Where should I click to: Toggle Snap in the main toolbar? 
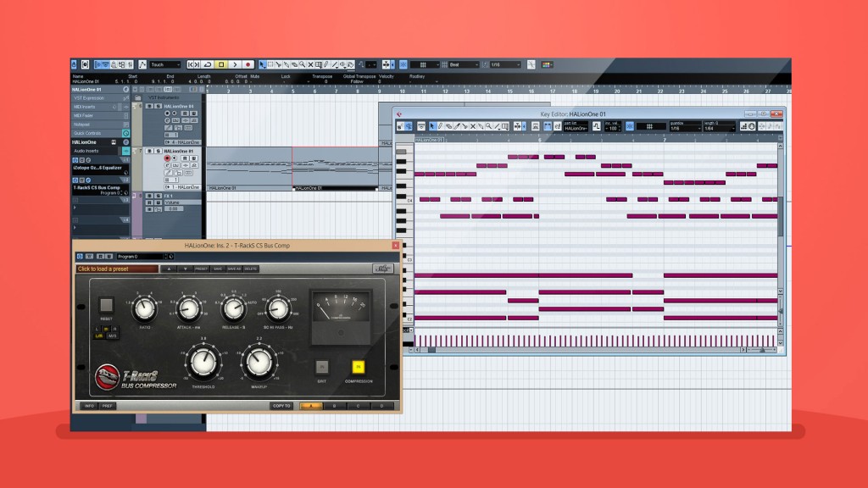tap(403, 64)
